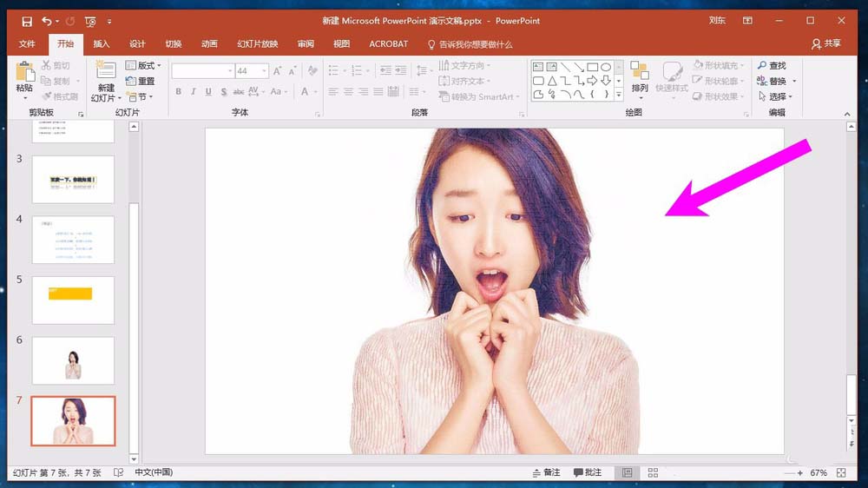This screenshot has width=868, height=488.
Task: Switch to slide sorter view icon
Action: click(653, 472)
